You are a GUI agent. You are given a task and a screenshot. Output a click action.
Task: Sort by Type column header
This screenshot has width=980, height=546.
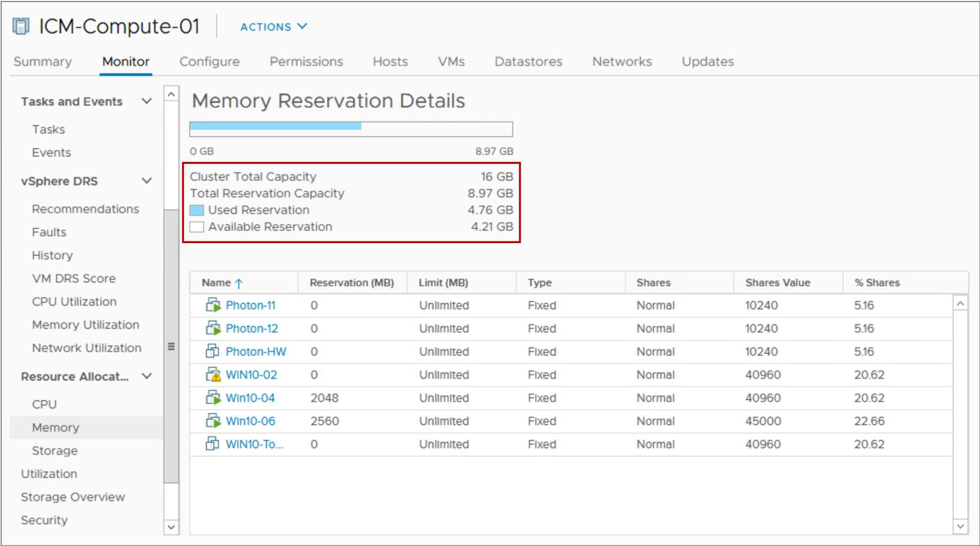539,283
